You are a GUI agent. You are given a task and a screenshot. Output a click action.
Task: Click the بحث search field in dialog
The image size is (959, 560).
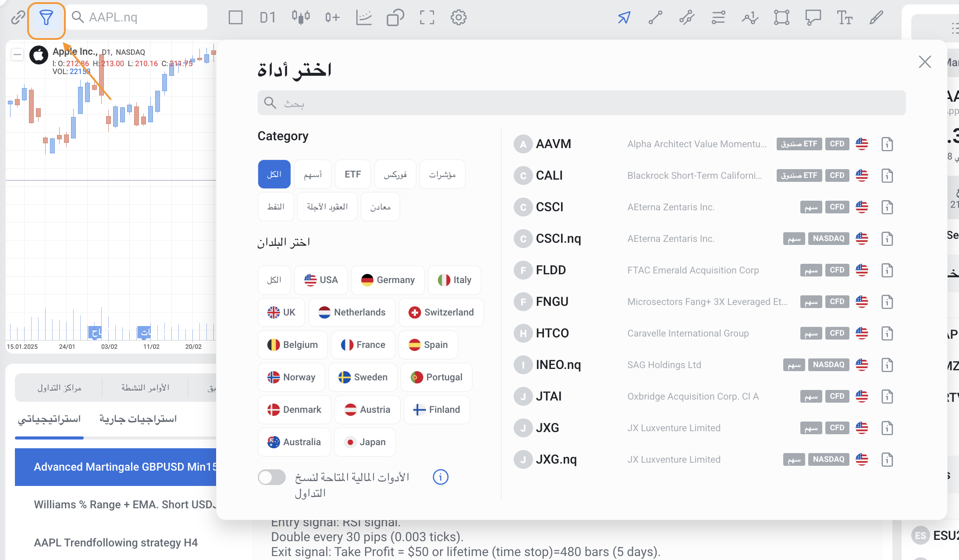[581, 103]
